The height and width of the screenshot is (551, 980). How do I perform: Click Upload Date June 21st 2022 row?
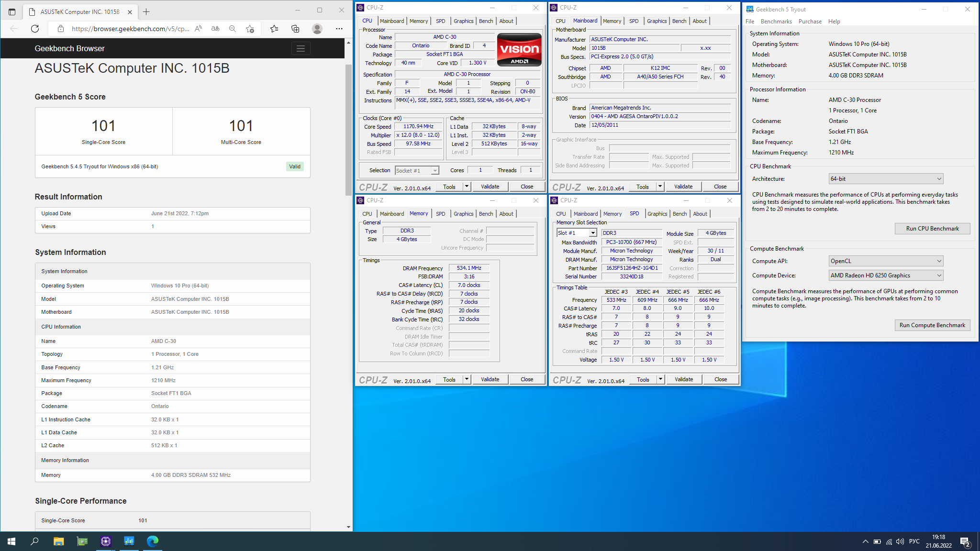pos(172,214)
